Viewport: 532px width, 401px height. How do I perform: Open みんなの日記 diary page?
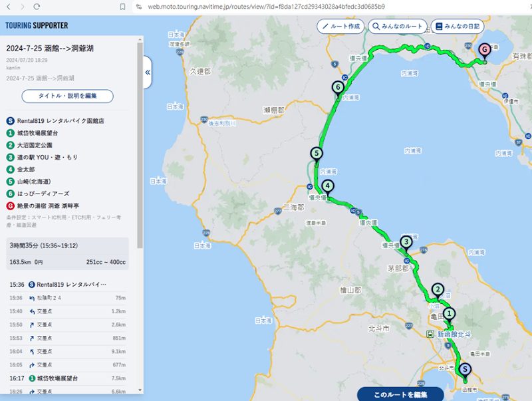[x=457, y=27]
